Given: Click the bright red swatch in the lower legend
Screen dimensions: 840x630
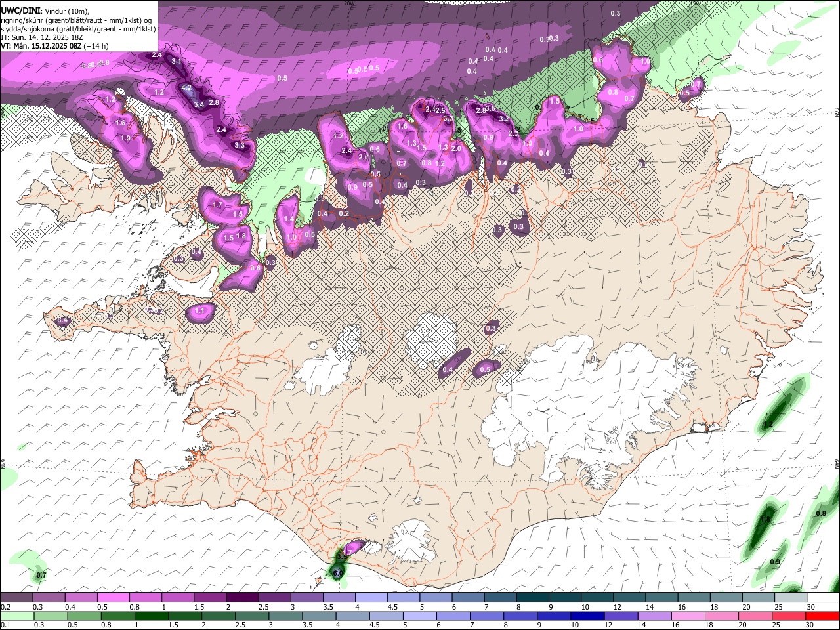Looking at the screenshot, I should pos(823,616).
